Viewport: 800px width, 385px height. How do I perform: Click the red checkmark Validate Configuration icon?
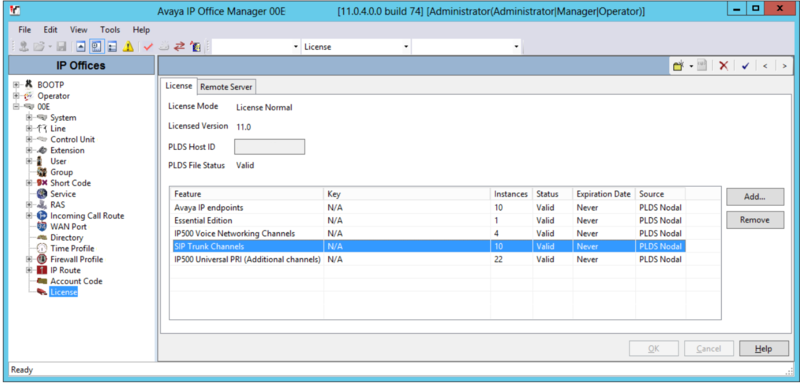(x=148, y=47)
